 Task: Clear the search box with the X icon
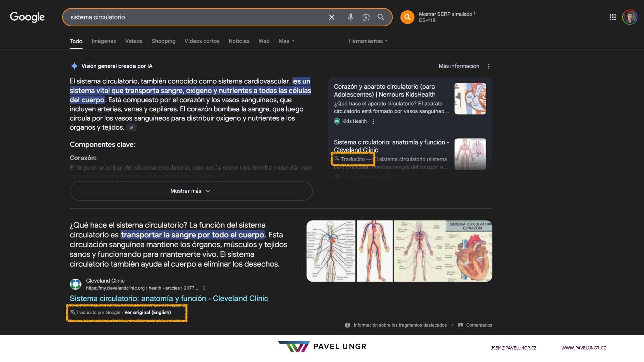[331, 17]
